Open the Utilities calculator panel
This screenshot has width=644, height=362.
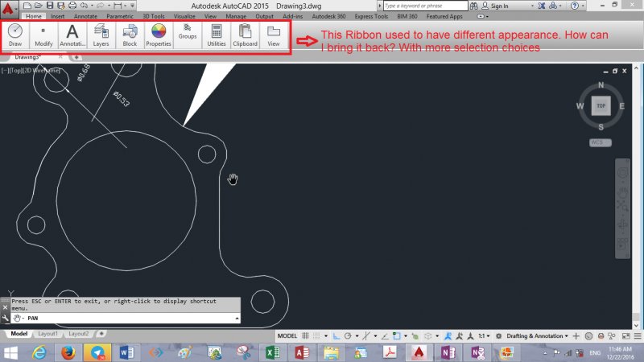click(217, 35)
